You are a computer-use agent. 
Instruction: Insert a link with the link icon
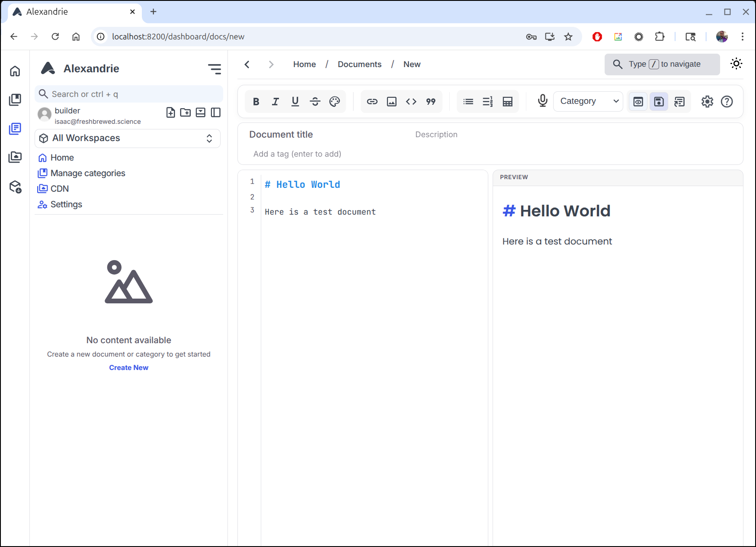[x=372, y=102]
